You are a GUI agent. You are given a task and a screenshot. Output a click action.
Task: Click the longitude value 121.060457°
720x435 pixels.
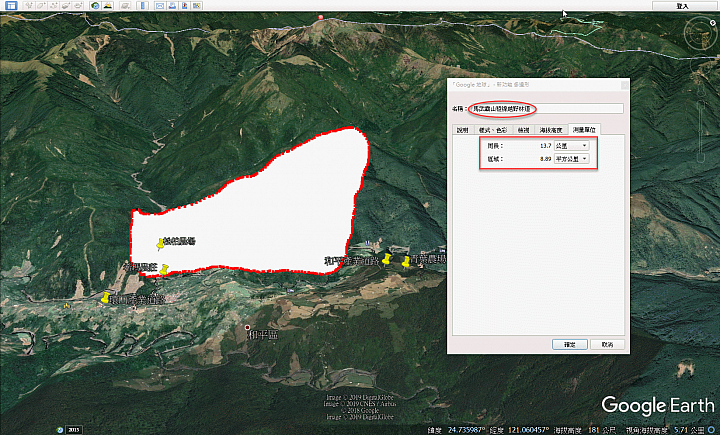coord(529,430)
